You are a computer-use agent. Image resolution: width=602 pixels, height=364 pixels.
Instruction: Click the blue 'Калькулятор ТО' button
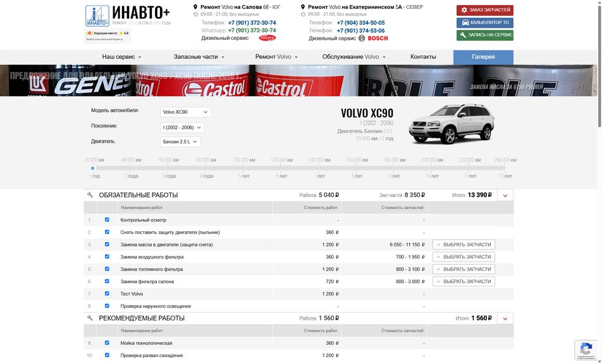485,23
